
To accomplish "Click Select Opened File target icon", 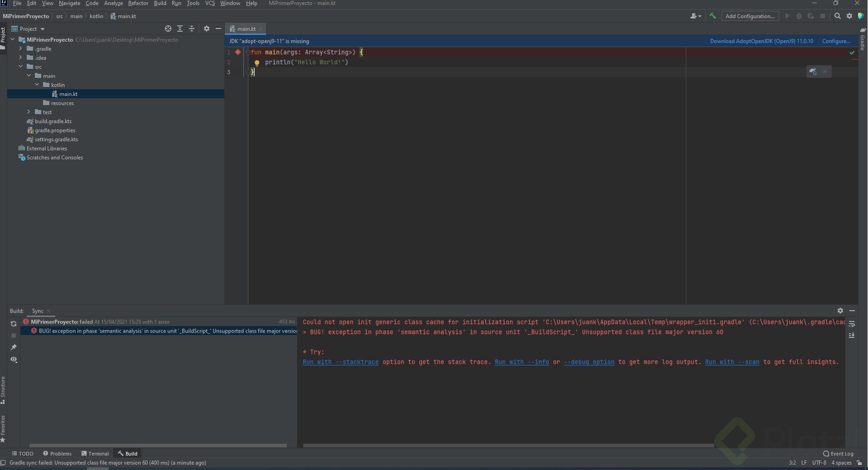I will [168, 29].
